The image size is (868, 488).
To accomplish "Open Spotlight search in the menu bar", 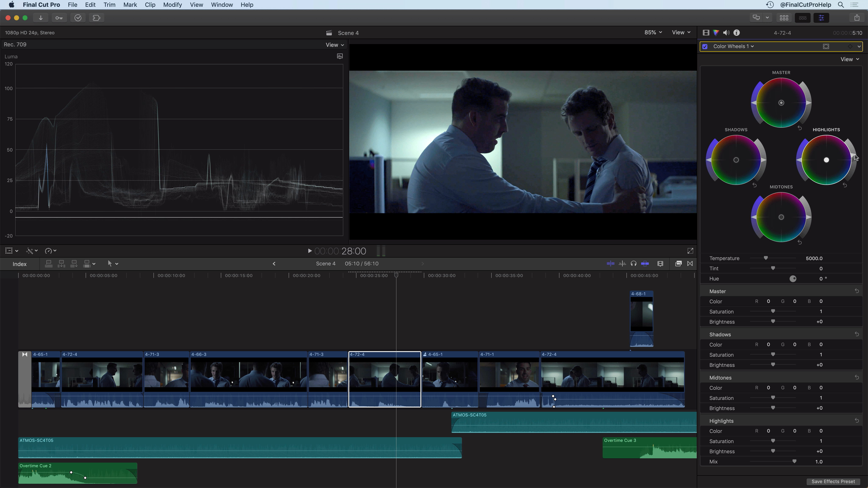I will pos(841,5).
